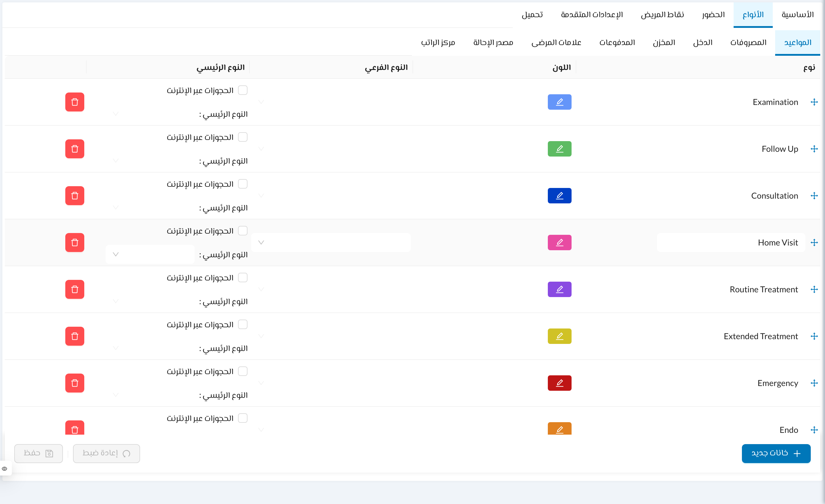Remove the Emergency appointment type

(75, 383)
